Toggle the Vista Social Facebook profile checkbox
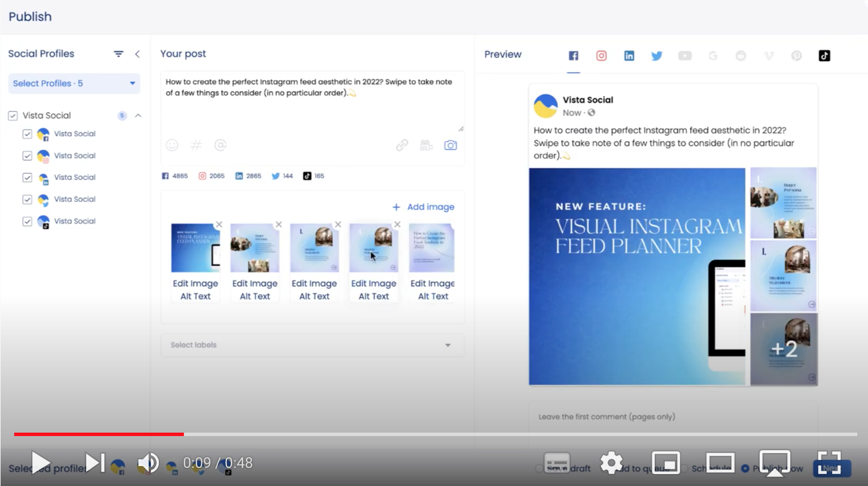Image resolution: width=868 pixels, height=486 pixels. tap(27, 134)
